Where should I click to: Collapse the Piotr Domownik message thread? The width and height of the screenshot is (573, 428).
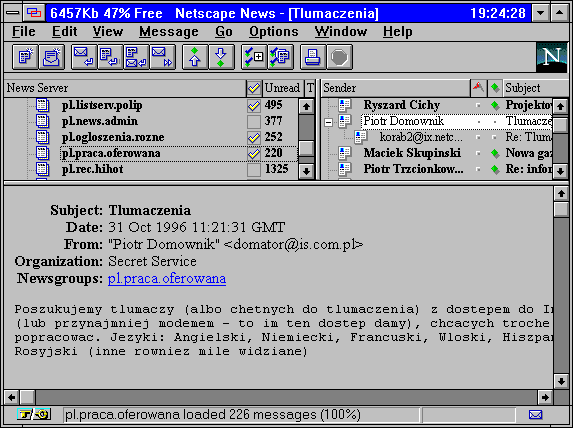click(x=329, y=122)
